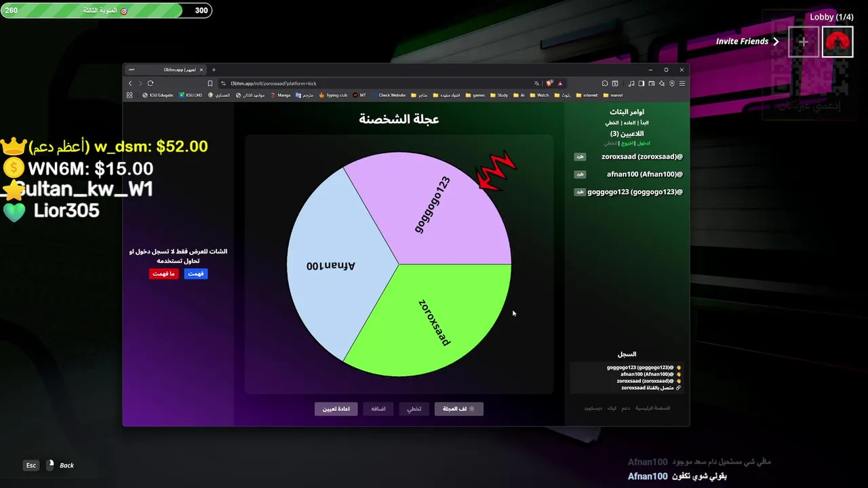
Task: Select the ادخول join command filter
Action: tap(644, 143)
